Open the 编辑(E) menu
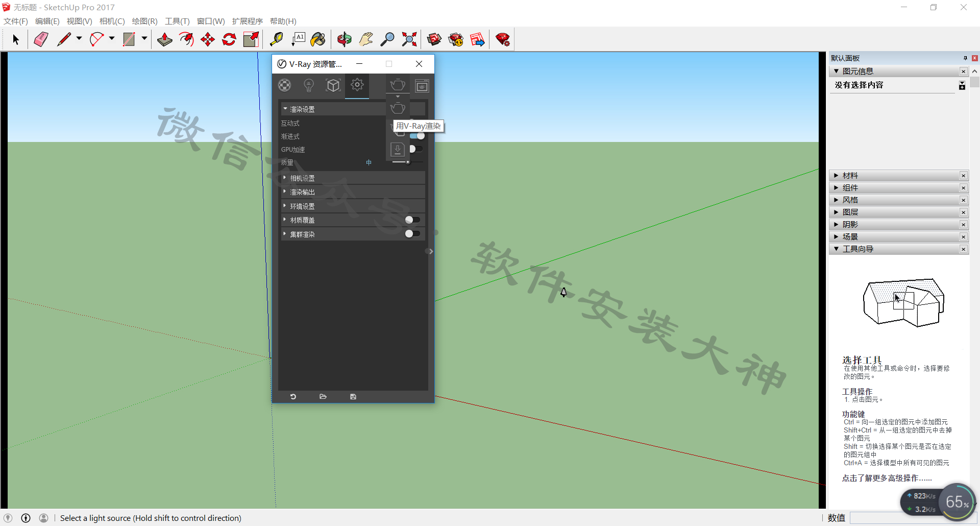 (x=47, y=21)
